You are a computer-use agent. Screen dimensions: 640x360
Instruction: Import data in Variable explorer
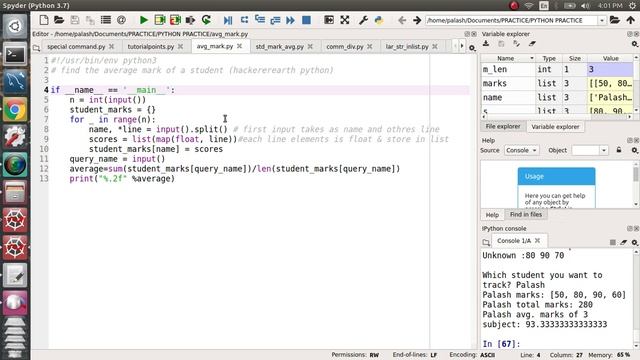486,44
